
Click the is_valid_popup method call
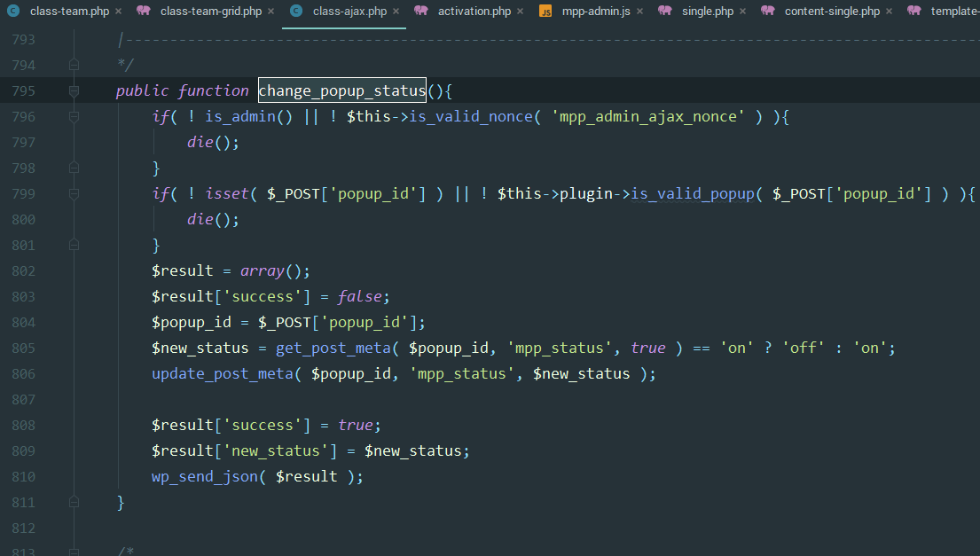pyautogui.click(x=693, y=193)
